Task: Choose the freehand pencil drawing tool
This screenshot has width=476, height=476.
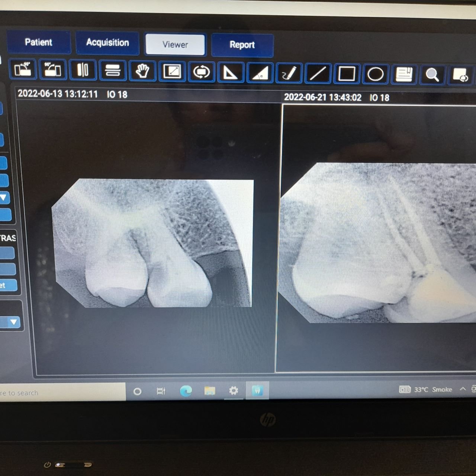Action: [289, 73]
